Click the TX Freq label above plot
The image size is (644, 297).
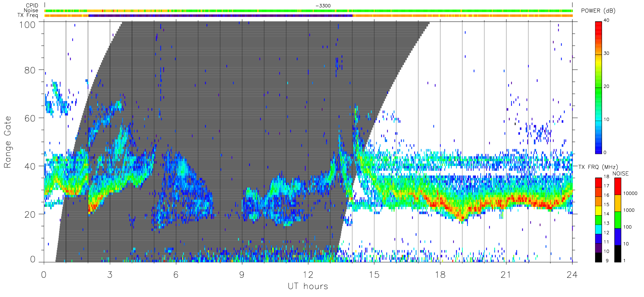(x=28, y=15)
